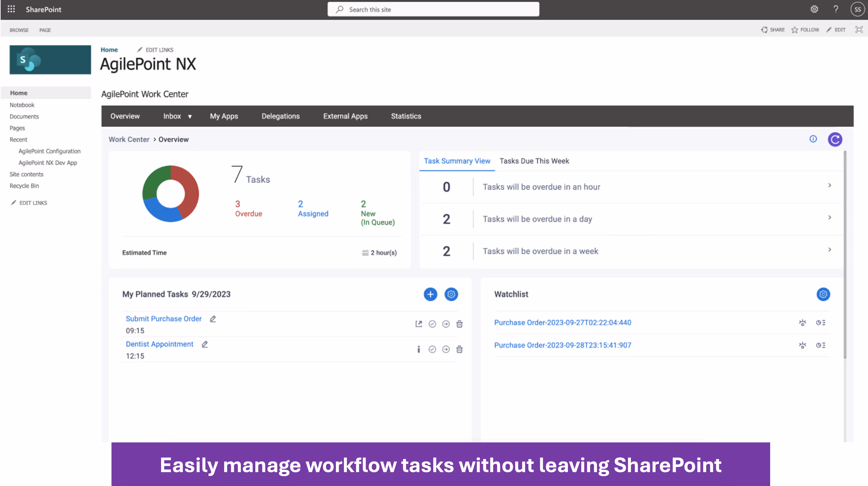Click the EDIT page button

pos(836,30)
